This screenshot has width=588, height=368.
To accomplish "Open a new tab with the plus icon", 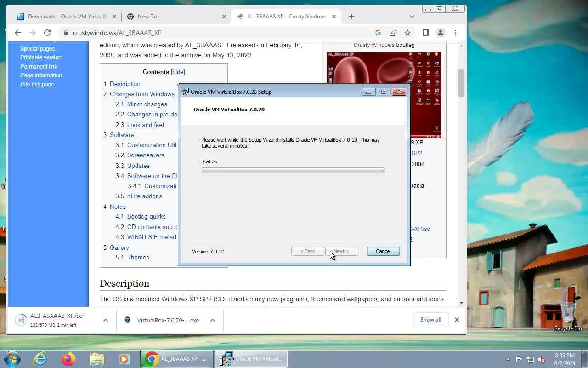I will pos(351,17).
